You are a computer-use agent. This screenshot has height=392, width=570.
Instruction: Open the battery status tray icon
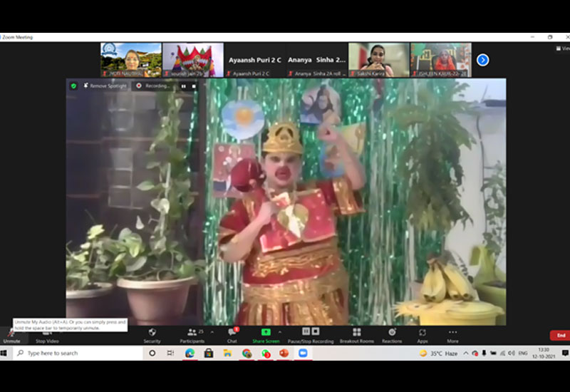point(493,353)
